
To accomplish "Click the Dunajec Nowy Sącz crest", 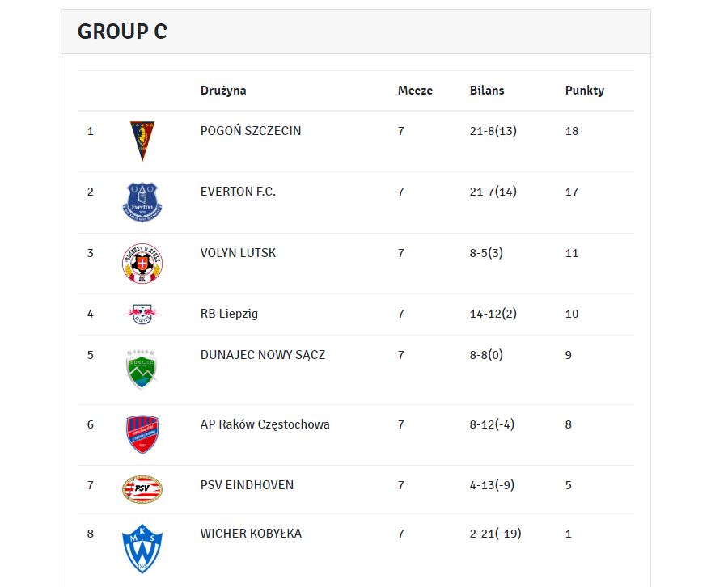I will 142,370.
